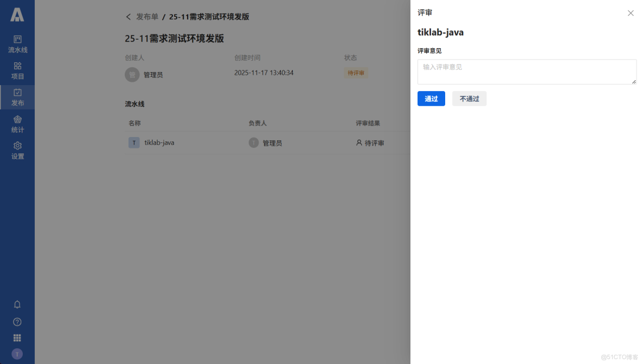The height and width of the screenshot is (364, 642).
Task: Click the 待评审 status badge
Action: (356, 73)
